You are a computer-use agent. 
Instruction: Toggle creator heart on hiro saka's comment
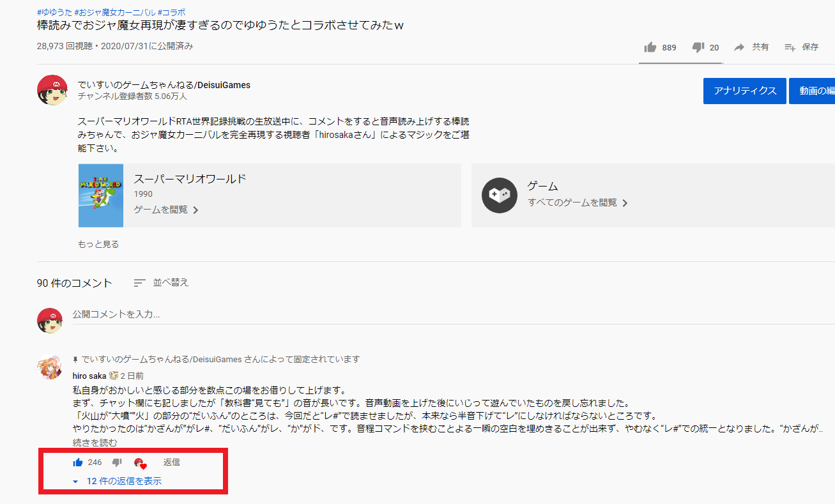[141, 463]
